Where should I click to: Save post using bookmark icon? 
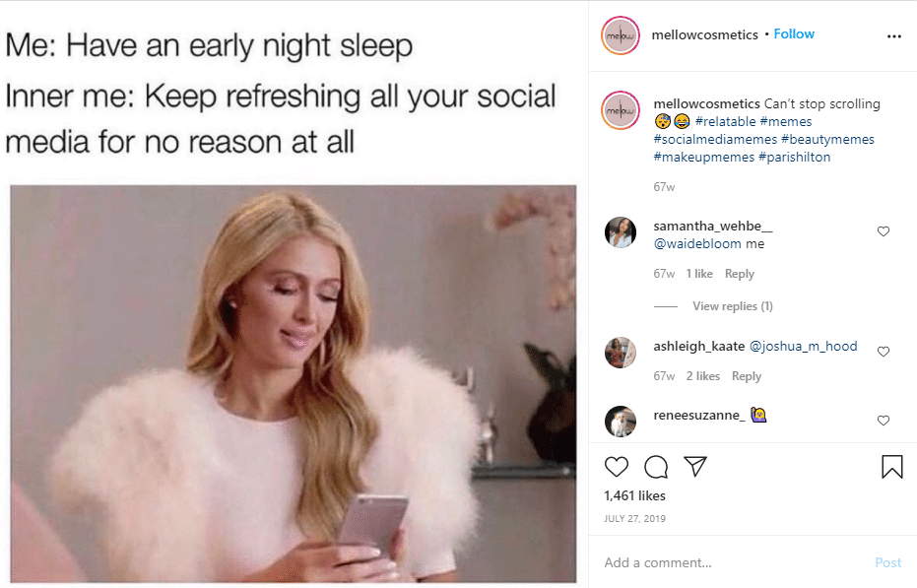pos(891,467)
